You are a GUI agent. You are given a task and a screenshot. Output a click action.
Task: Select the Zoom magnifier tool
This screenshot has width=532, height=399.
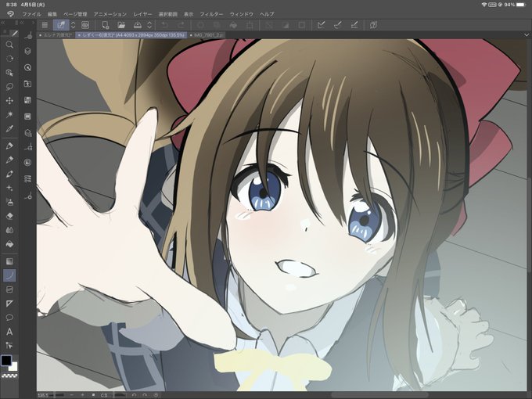point(9,45)
